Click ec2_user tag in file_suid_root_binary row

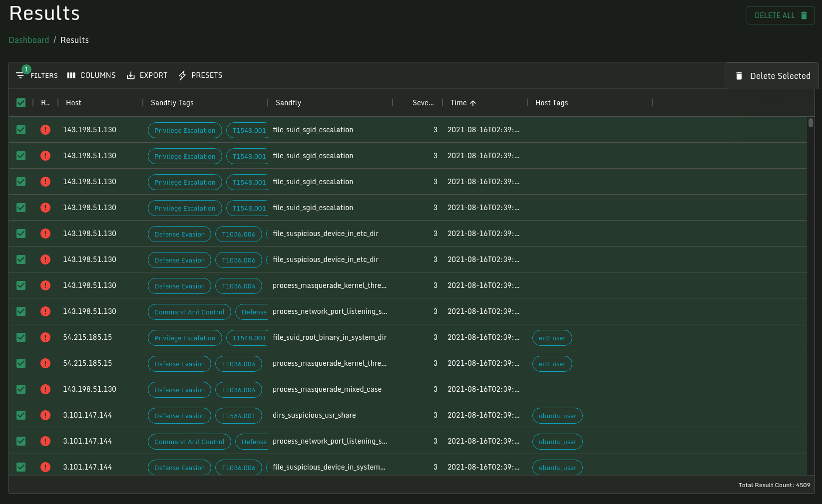pyautogui.click(x=552, y=338)
